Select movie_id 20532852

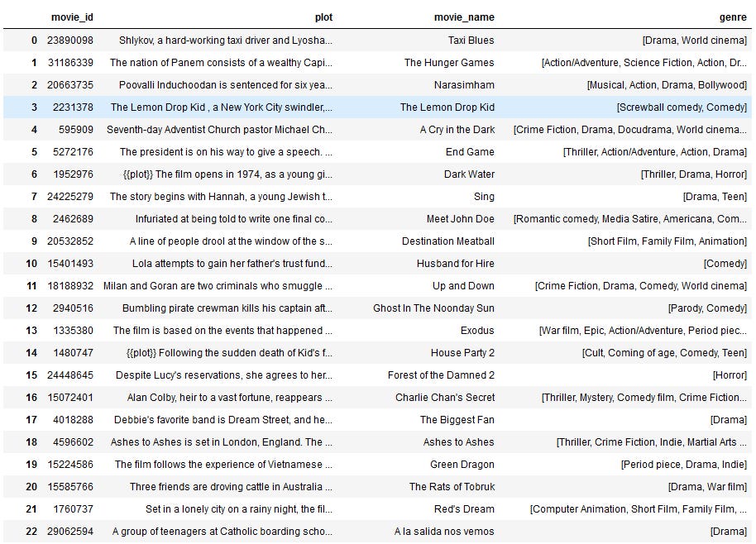point(70,241)
